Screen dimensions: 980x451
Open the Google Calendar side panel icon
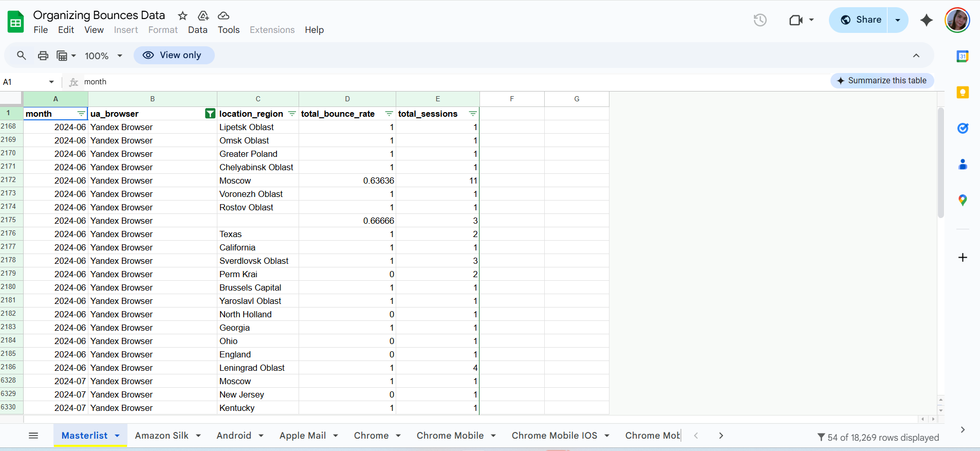coord(963,57)
